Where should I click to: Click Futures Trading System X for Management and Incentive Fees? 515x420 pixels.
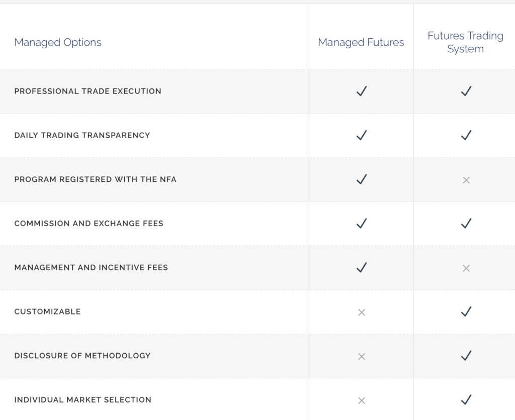(466, 268)
